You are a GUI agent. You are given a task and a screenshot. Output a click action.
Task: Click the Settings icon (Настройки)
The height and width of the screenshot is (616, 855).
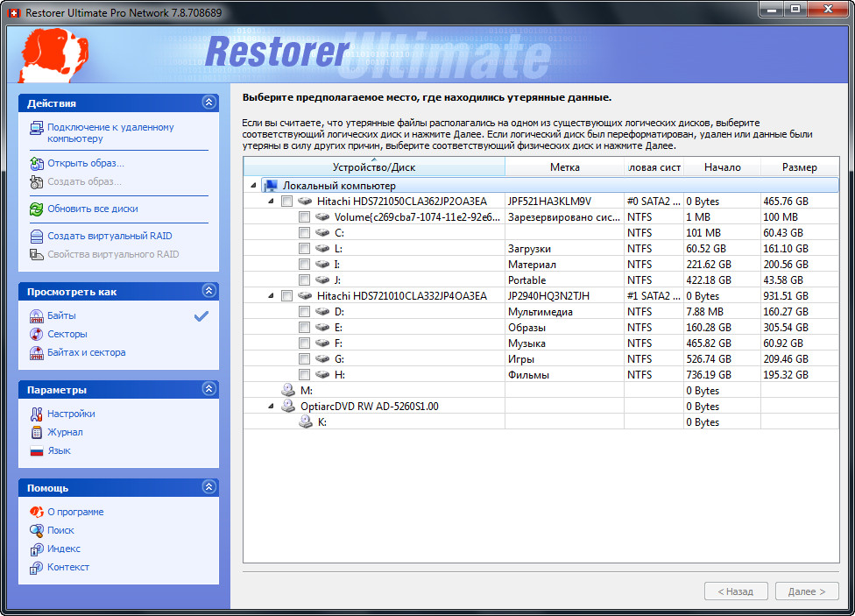pos(37,414)
